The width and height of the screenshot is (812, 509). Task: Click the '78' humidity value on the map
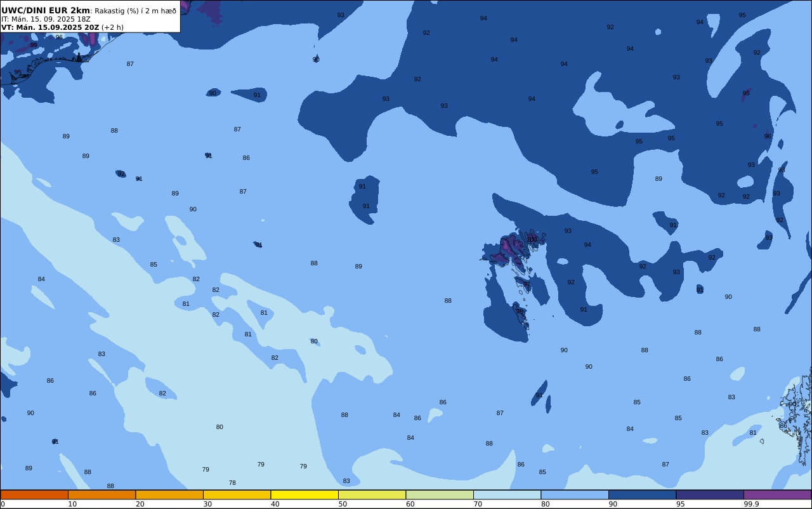click(x=232, y=483)
